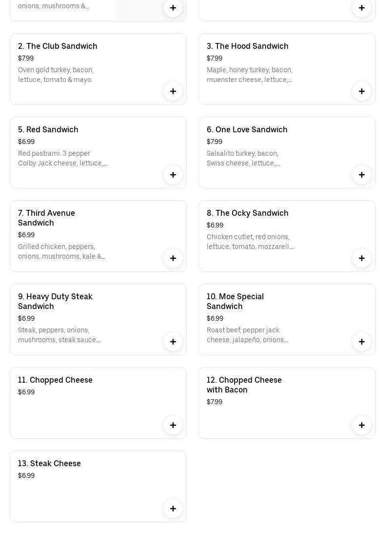392x535 pixels.
Task: Open The Hood Sandwich details
Action: pyautogui.click(x=247, y=46)
